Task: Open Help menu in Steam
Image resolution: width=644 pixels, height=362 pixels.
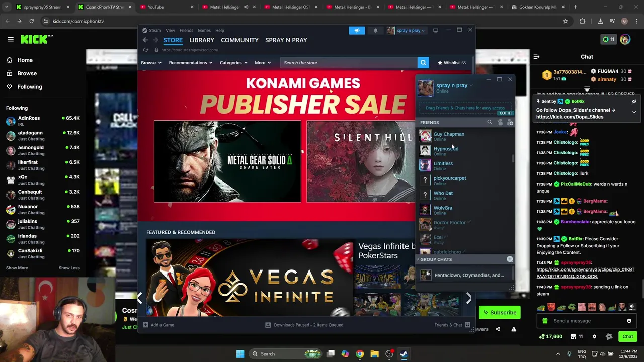Action: (220, 30)
